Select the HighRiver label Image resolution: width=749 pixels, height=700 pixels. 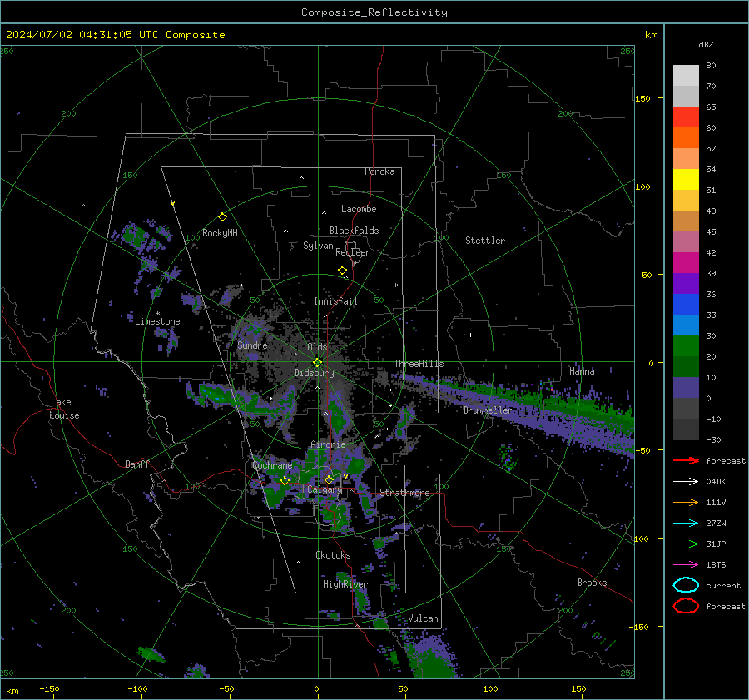click(345, 584)
